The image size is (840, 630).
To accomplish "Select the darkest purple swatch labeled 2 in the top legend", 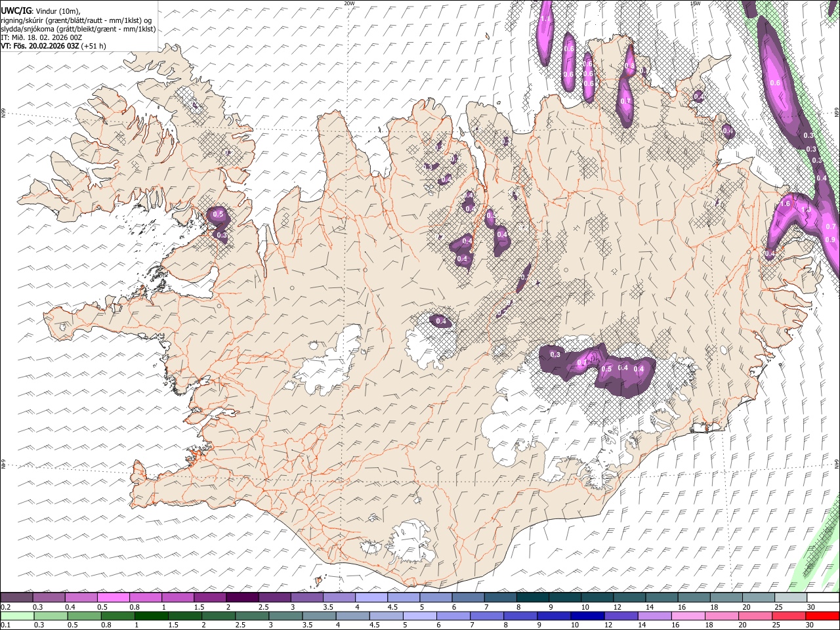I will pyautogui.click(x=241, y=598).
